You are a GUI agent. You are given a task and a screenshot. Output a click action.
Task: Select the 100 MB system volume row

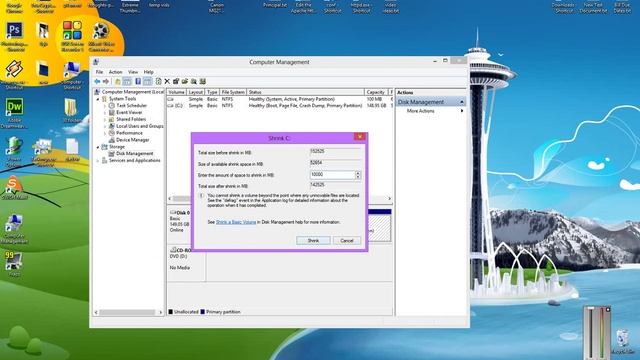(280, 99)
